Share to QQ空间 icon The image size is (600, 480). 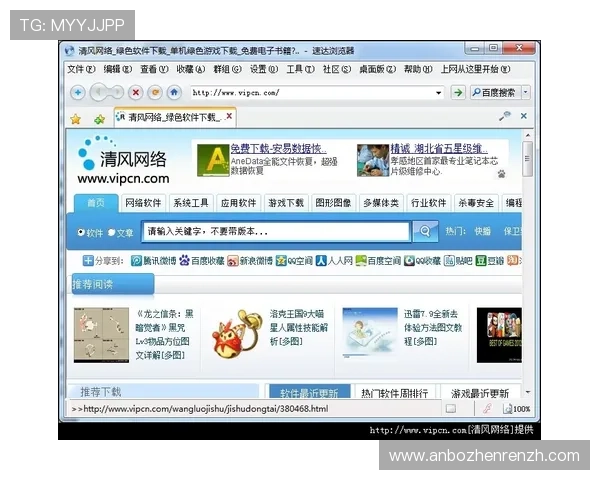[281, 261]
